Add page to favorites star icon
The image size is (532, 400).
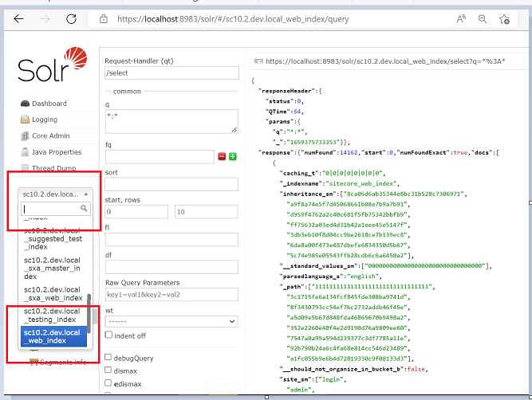504,19
